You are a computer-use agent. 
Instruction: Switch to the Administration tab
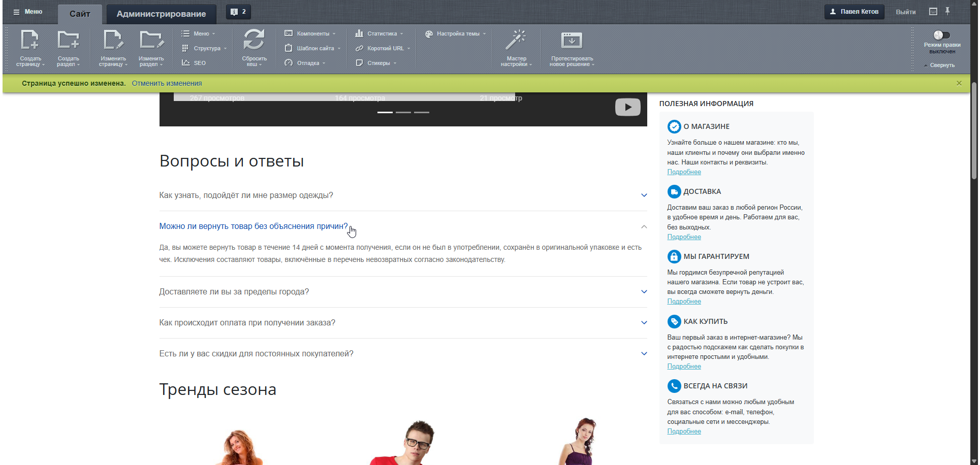(x=161, y=14)
